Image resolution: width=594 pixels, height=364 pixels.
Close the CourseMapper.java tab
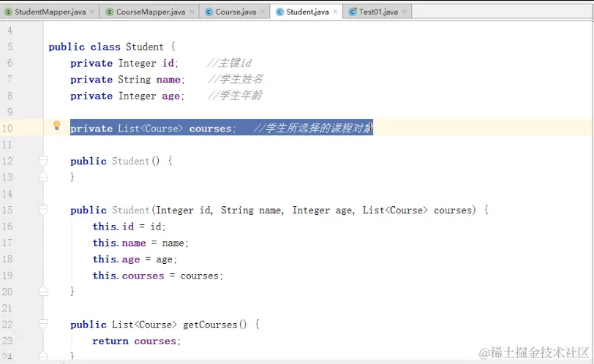tap(192, 12)
